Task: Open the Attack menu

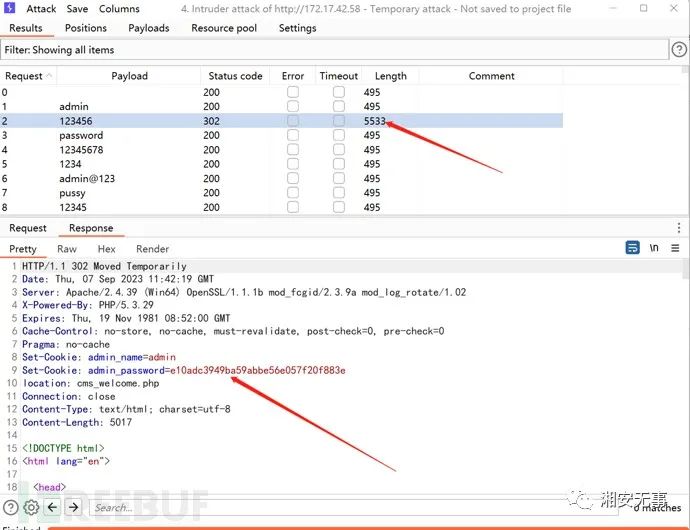Action: pos(41,8)
